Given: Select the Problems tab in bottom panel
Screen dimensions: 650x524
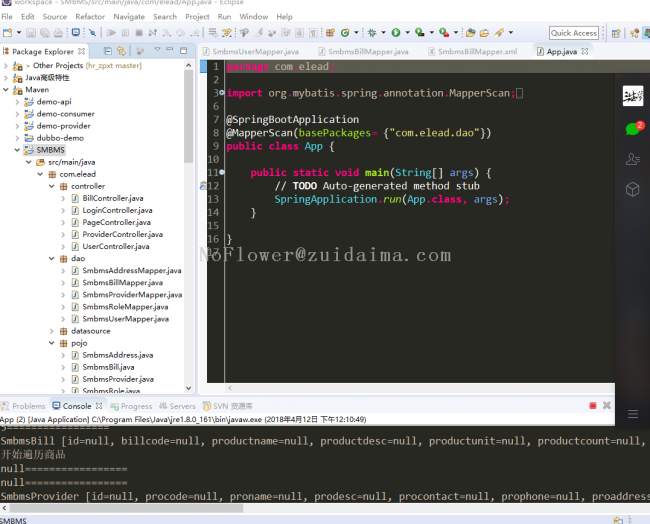Looking at the screenshot, I should 28,406.
